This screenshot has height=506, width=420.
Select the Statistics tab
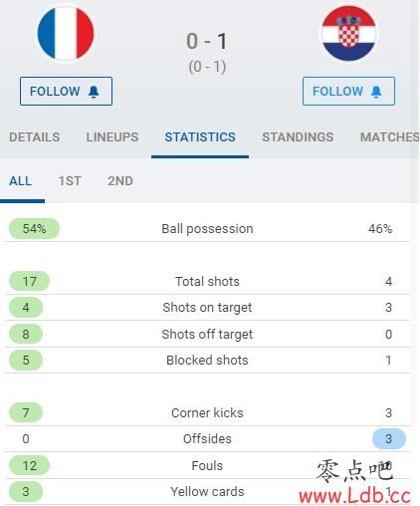[x=200, y=137]
